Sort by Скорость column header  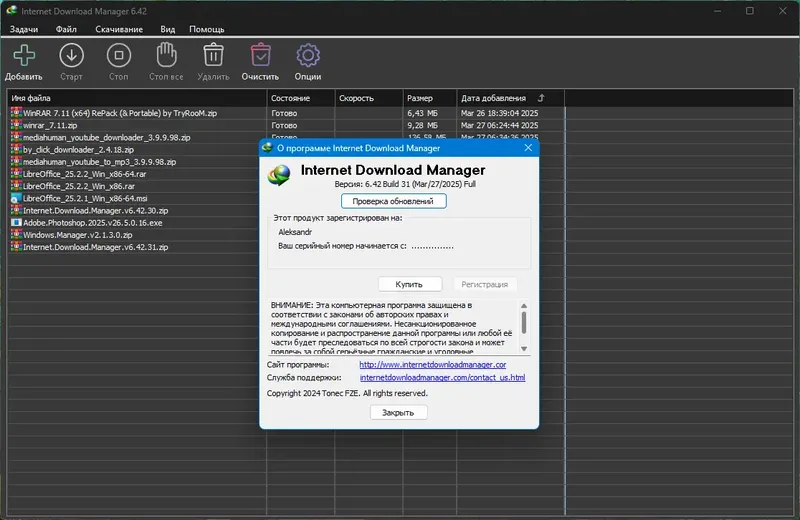coord(369,98)
